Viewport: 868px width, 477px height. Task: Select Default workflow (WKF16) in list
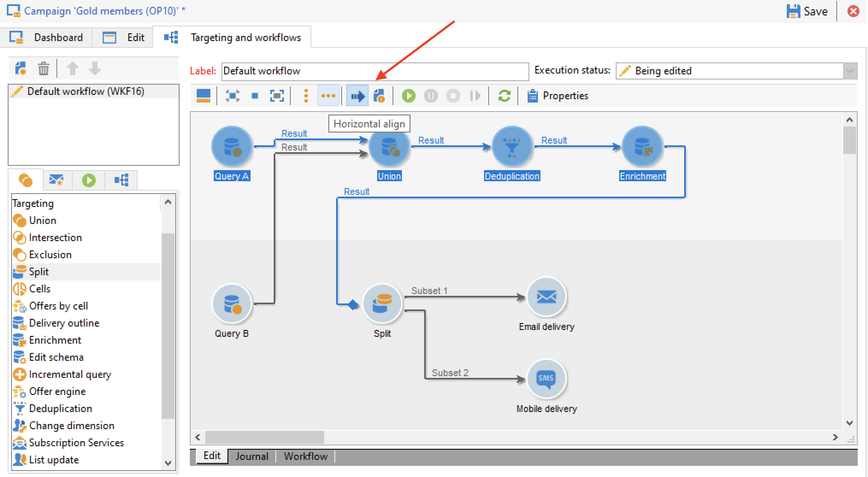(x=86, y=91)
